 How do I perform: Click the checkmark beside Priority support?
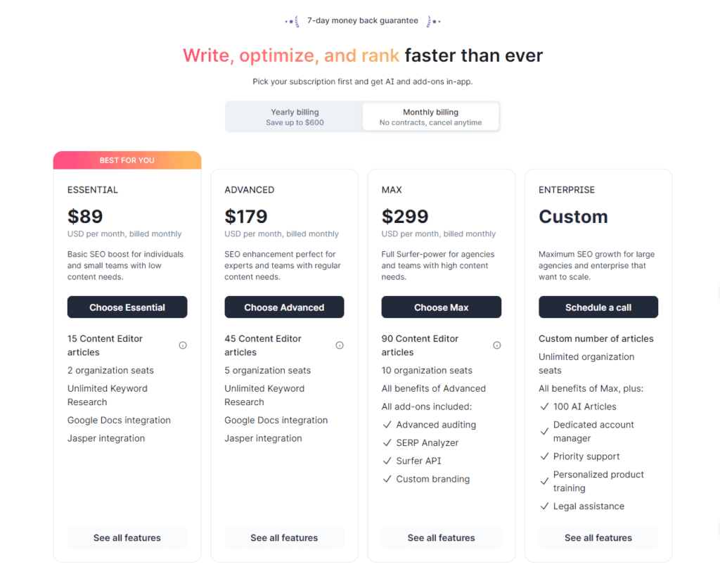tap(544, 456)
